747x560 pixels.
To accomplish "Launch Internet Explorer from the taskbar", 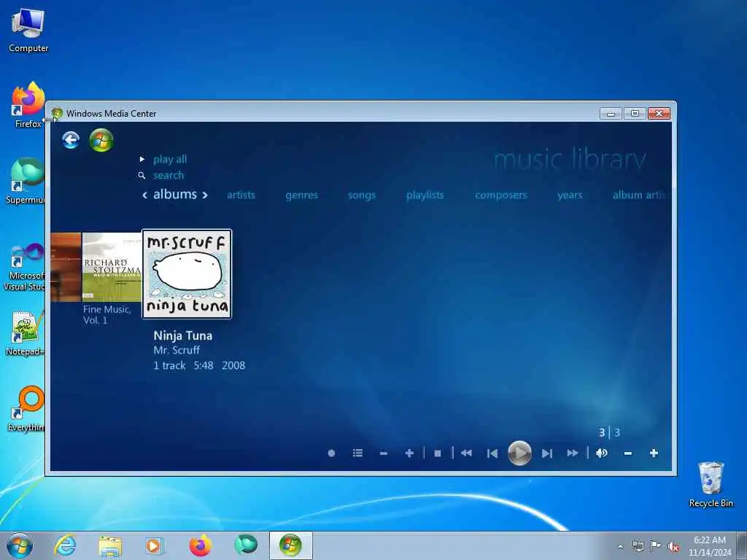I will pos(65,545).
